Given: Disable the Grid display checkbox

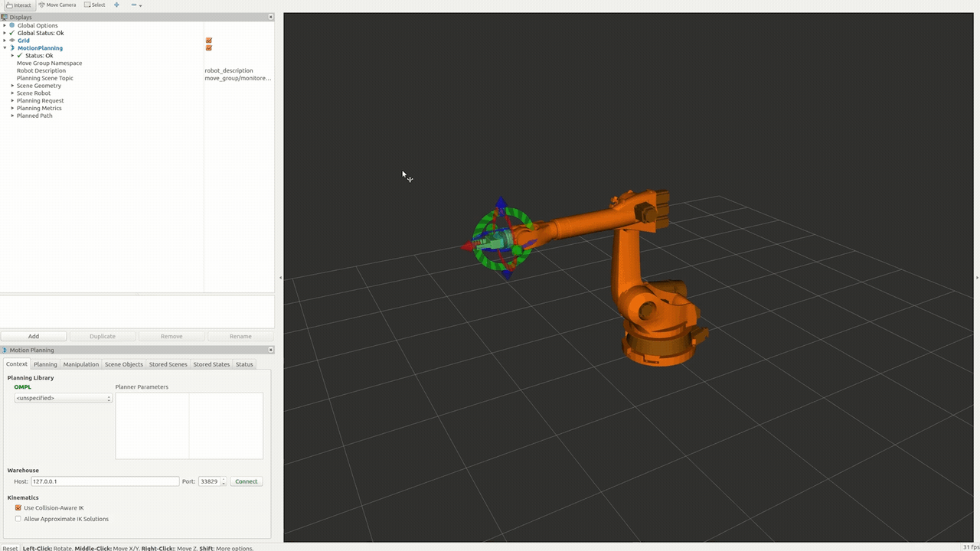Looking at the screenshot, I should [x=209, y=41].
